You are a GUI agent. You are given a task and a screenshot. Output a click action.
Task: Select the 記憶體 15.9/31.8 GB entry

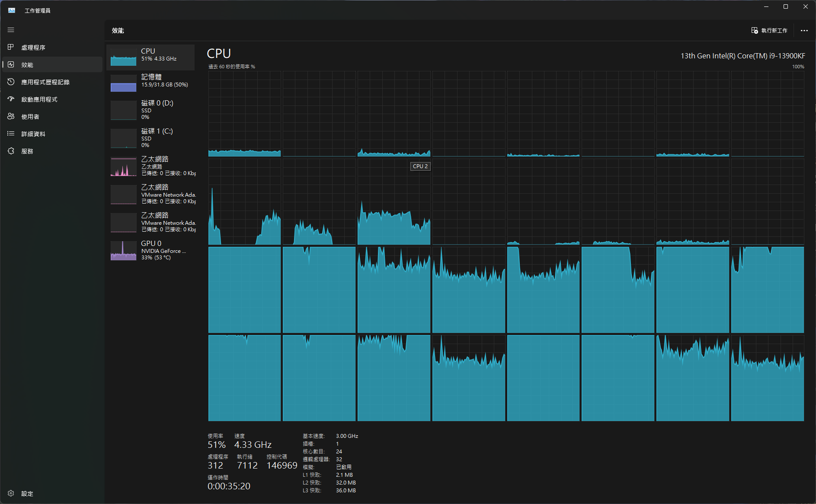(x=150, y=83)
